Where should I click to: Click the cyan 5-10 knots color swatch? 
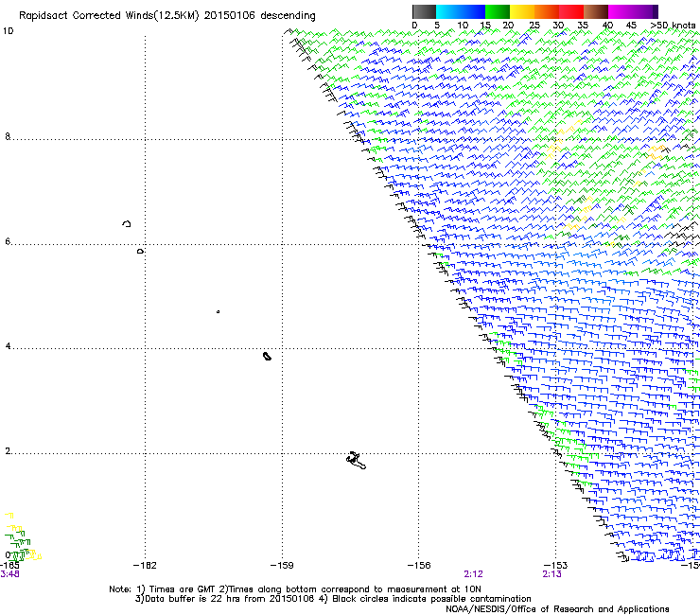tap(448, 11)
